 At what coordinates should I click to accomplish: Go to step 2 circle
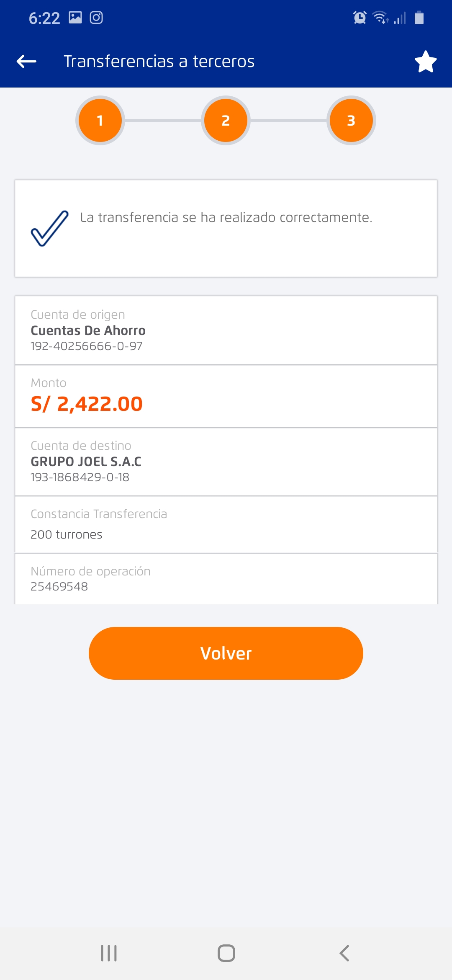pos(226,121)
